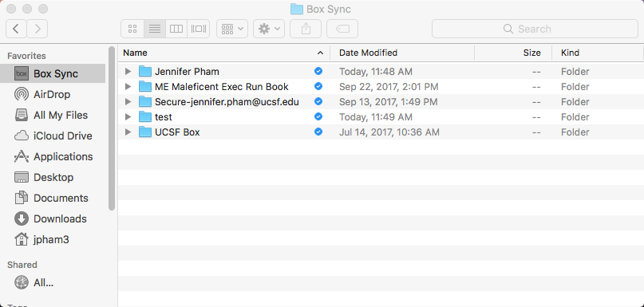Click the Secure-jennifer.pham@ucsf.edu folder icon
Screen dimensions: 644x307
[x=145, y=101]
